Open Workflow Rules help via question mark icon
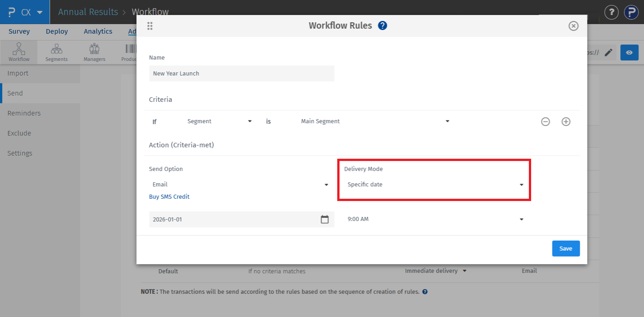The height and width of the screenshot is (317, 644). click(x=382, y=25)
